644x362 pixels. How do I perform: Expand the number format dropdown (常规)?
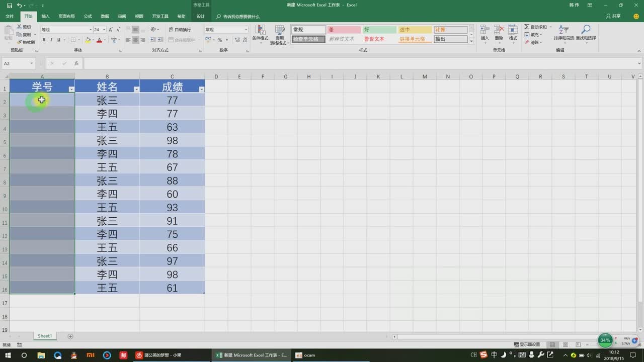pyautogui.click(x=246, y=30)
